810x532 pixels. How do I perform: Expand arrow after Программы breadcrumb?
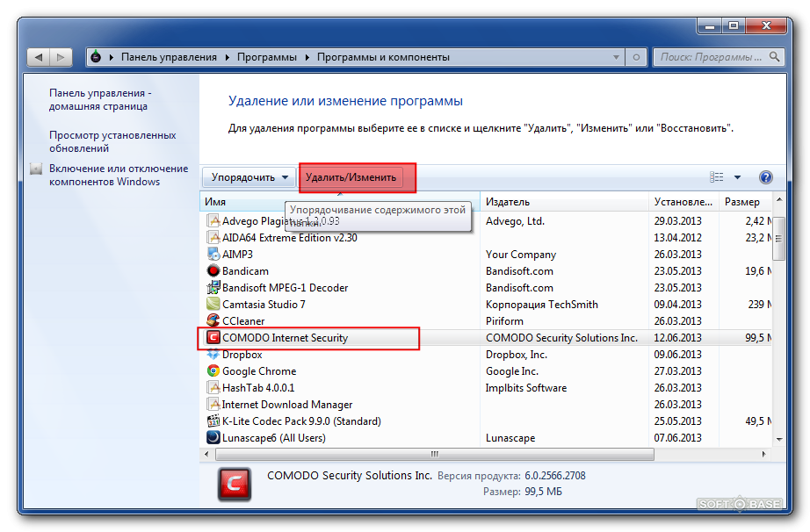pyautogui.click(x=307, y=57)
